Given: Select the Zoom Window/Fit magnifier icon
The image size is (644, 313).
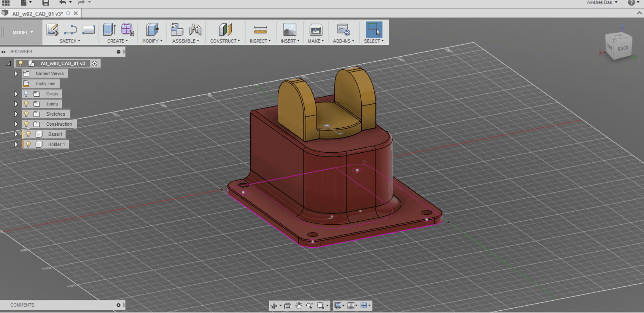Looking at the screenshot, I should 320,306.
